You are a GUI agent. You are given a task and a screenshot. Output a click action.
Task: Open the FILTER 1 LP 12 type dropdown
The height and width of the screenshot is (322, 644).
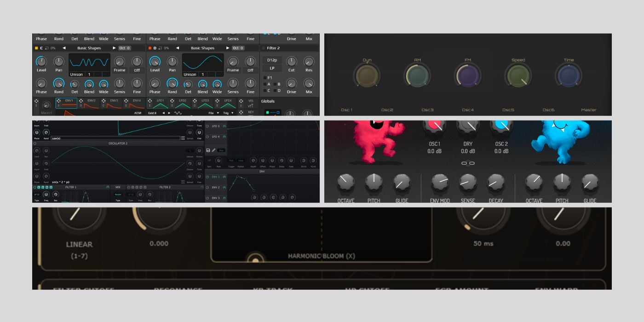click(x=37, y=195)
